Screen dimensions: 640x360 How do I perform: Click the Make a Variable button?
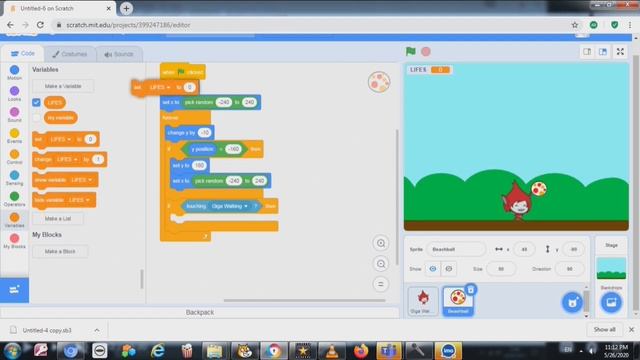click(x=63, y=86)
